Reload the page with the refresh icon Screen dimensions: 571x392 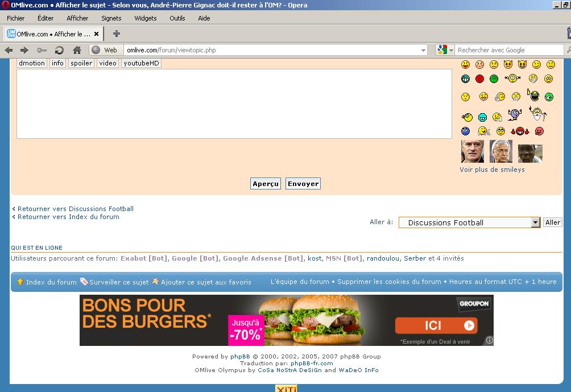(x=59, y=50)
